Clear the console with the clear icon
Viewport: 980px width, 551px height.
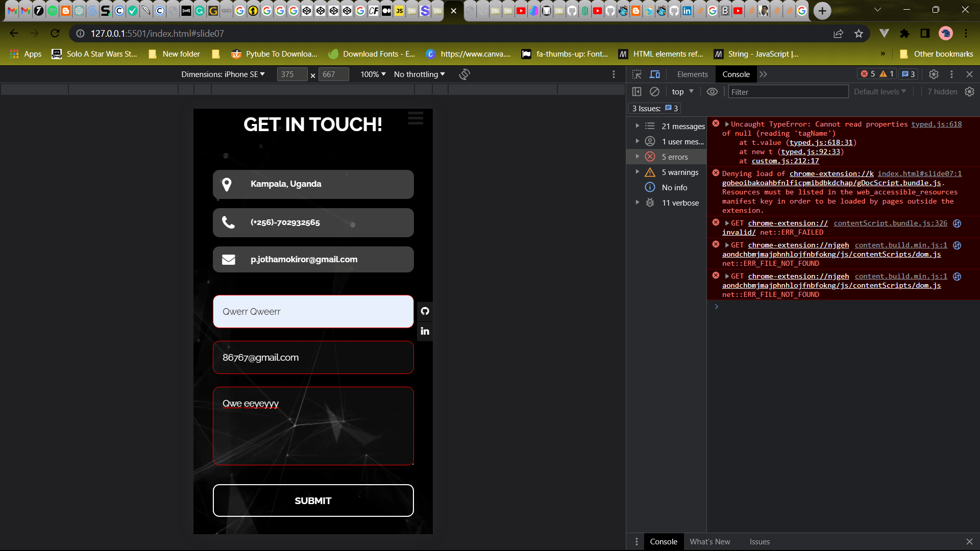point(654,92)
